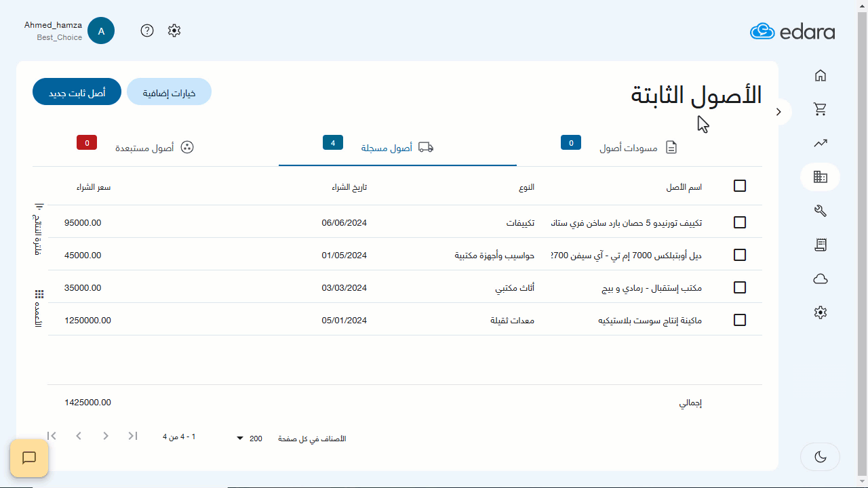Viewport: 868px width, 488px height.
Task: Switch to أصول مستبعدة tab
Action: (155, 147)
